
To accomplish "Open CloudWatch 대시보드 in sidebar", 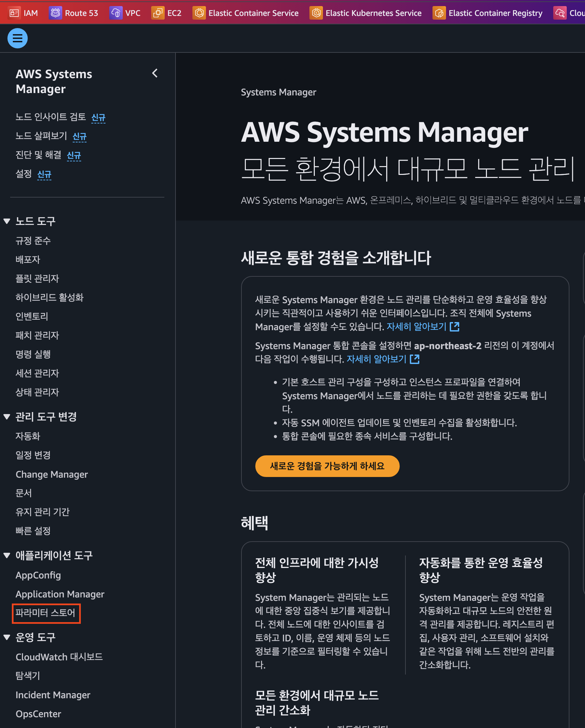I will point(59,657).
